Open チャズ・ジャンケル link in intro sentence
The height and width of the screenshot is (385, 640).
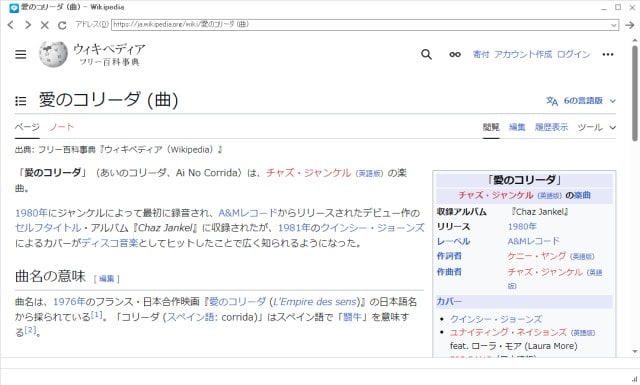pos(309,173)
